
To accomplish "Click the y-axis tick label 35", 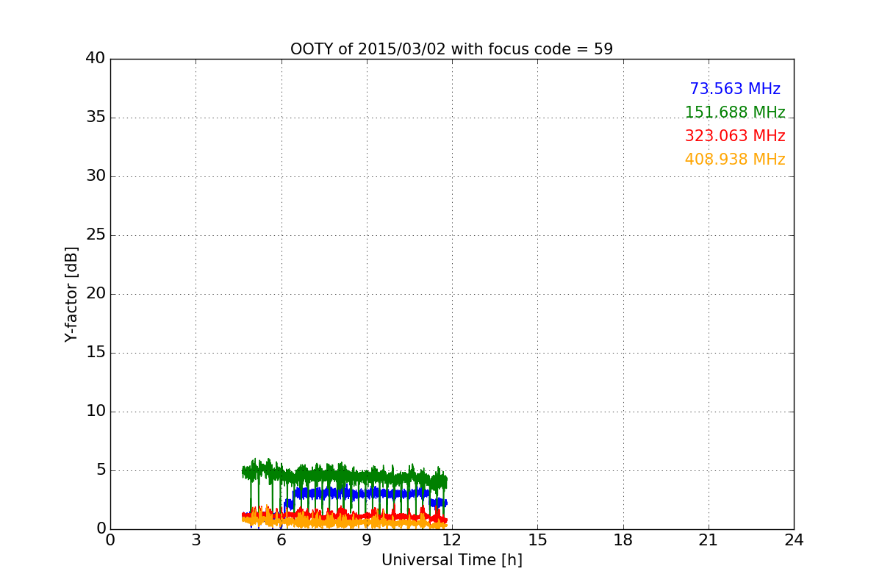I will tap(96, 118).
